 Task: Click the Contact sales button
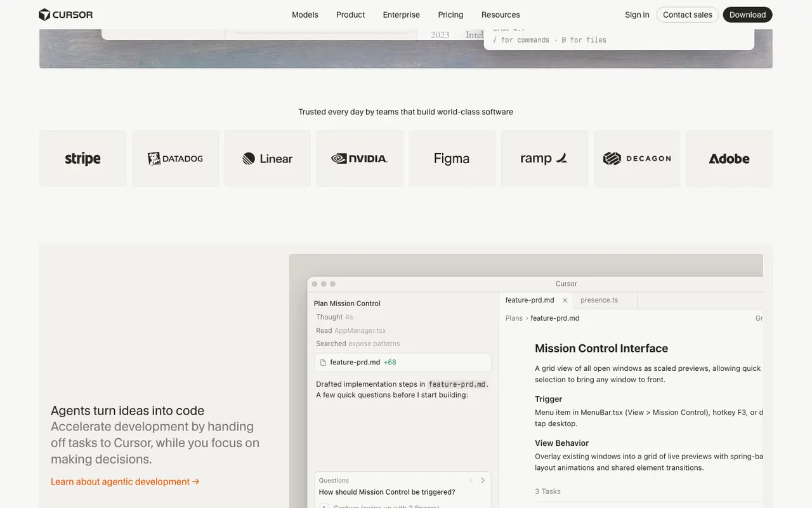pyautogui.click(x=688, y=15)
